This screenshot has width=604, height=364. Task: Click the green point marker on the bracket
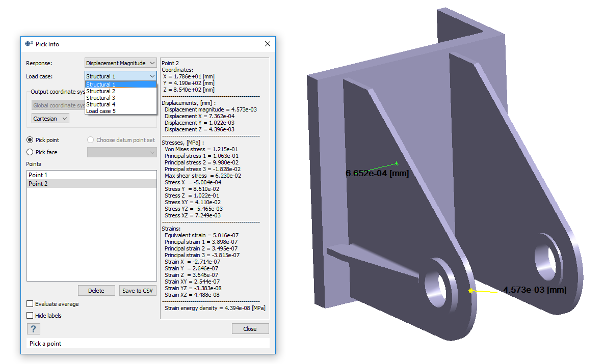pos(397,163)
